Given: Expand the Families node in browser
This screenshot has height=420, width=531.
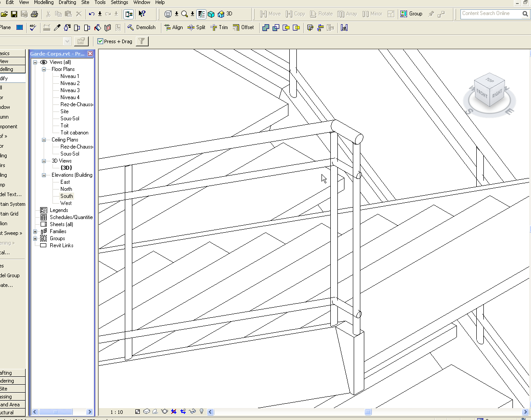Looking at the screenshot, I should pos(35,231).
